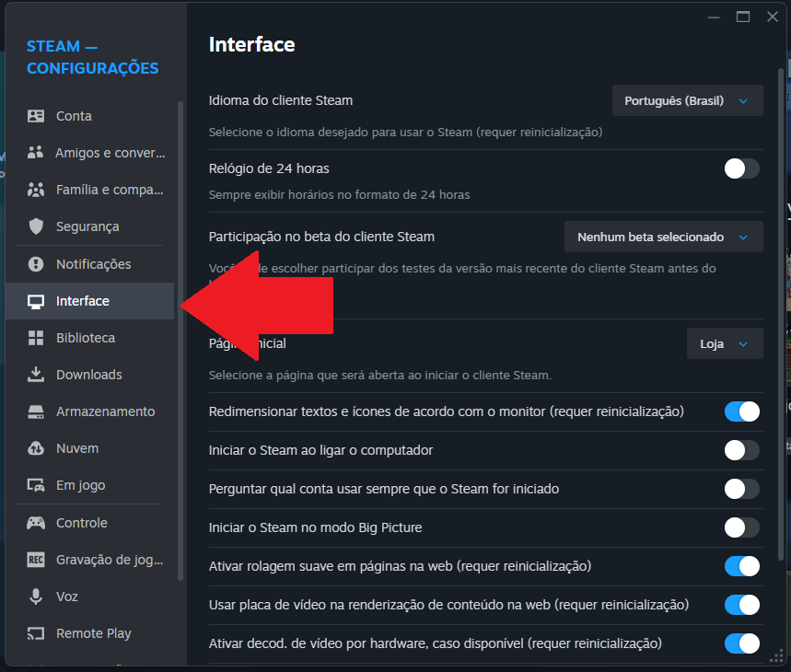The image size is (791, 672).
Task: Click Idioma do cliente Steam label
Action: click(281, 100)
